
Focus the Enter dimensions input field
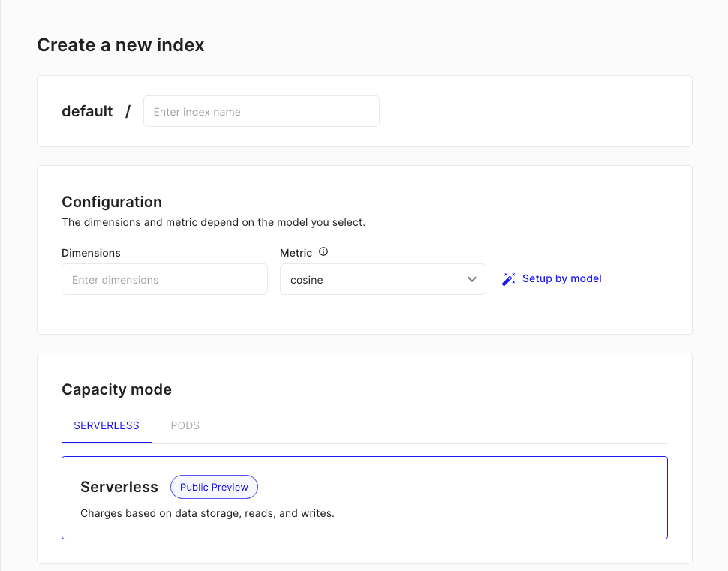(164, 279)
